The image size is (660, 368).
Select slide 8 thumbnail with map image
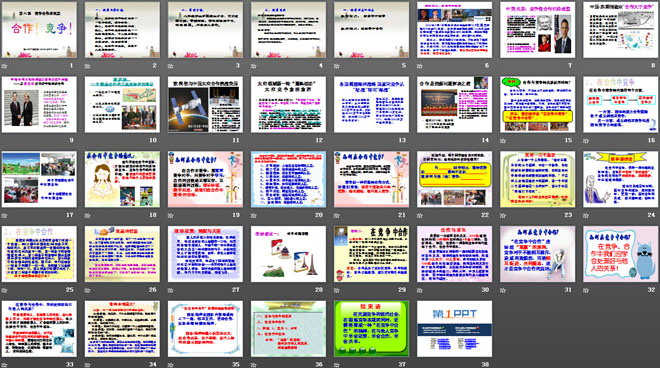[x=621, y=30]
